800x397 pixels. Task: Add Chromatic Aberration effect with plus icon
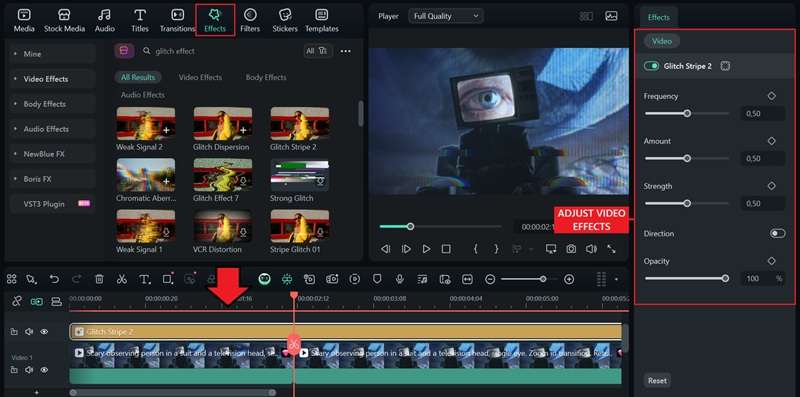point(166,182)
